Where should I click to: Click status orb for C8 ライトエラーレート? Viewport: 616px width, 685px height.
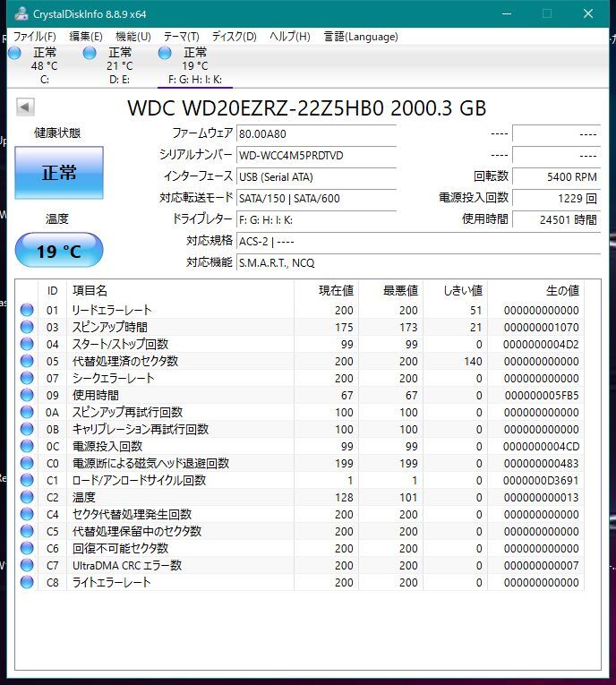pos(27,582)
